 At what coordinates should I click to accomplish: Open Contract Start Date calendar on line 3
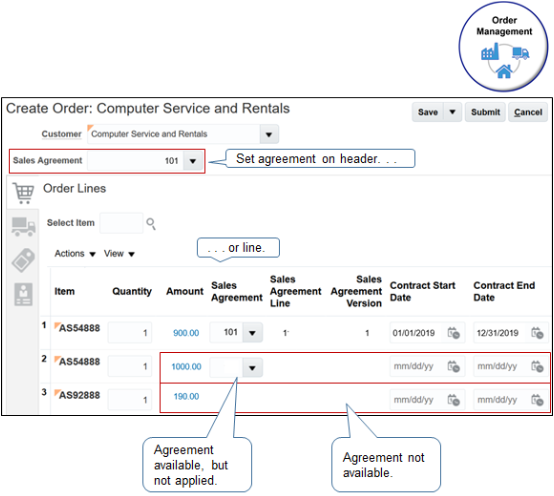[453, 400]
